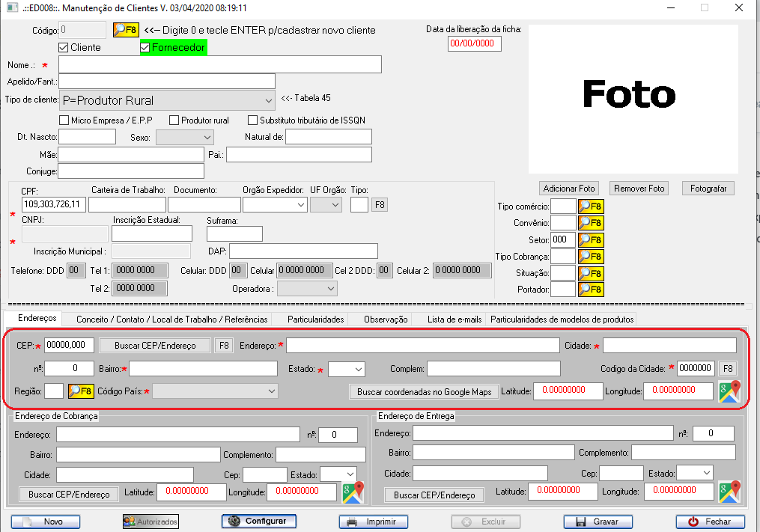Expand the Código País dropdown
This screenshot has height=532, width=760.
270,391
